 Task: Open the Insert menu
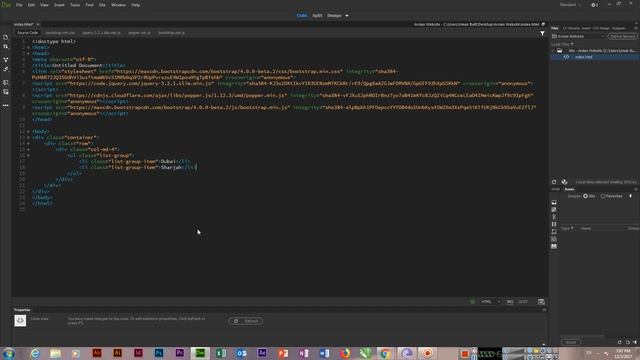59,5
